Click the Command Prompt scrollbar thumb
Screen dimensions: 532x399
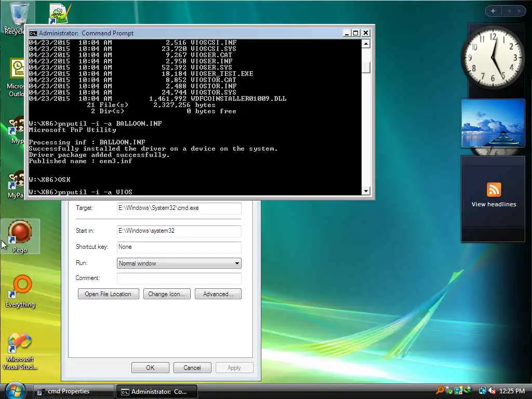(366, 67)
